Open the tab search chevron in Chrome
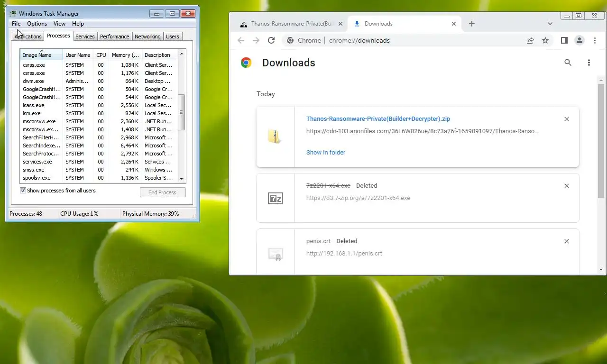Viewport: 607px width, 364px height. coord(550,24)
